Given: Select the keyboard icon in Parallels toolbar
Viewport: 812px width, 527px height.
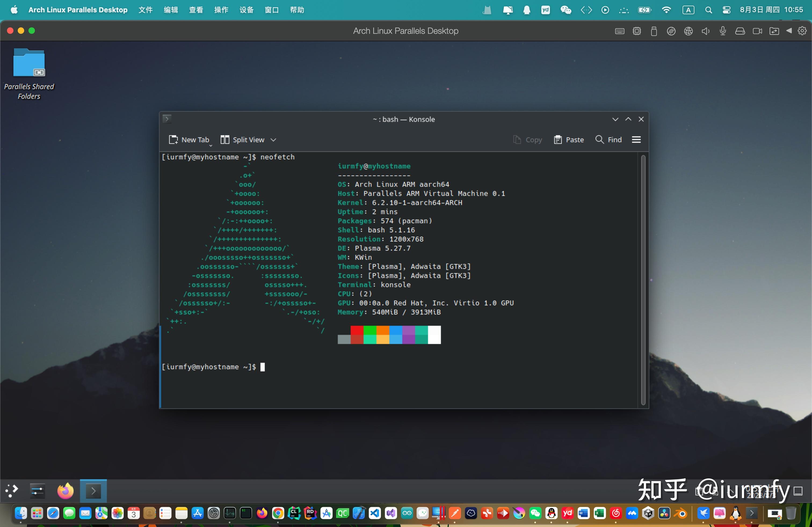Looking at the screenshot, I should (x=619, y=31).
